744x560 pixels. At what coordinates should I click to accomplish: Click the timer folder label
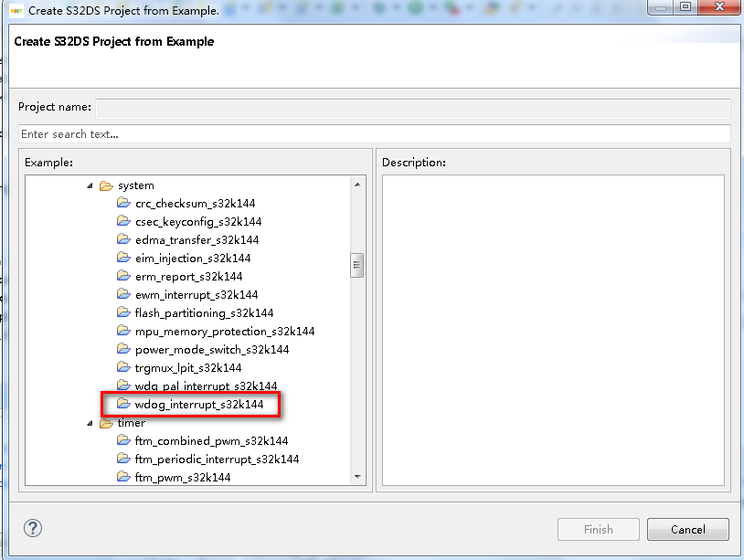coord(132,423)
